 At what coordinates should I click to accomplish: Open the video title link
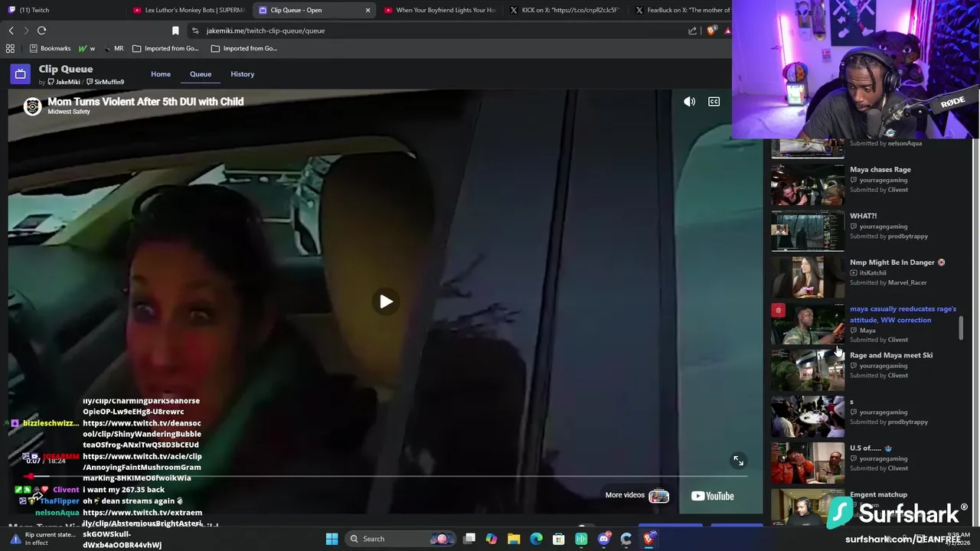(x=145, y=101)
